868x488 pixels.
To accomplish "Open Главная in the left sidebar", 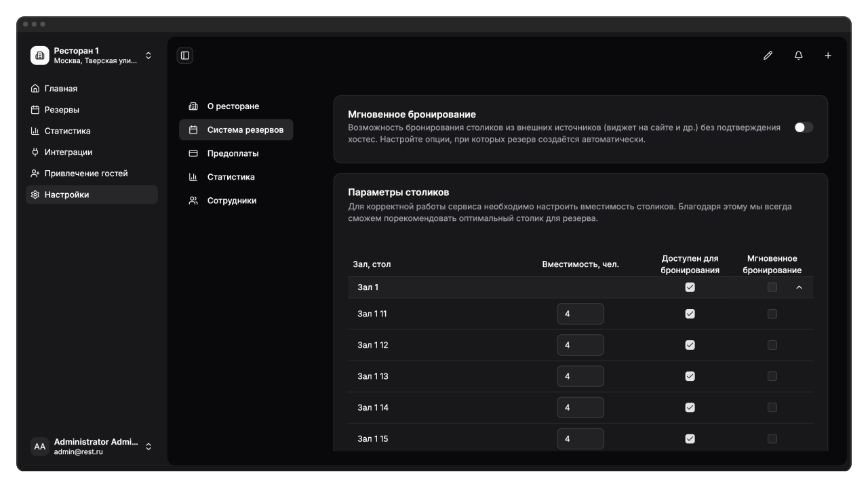I will 61,89.
